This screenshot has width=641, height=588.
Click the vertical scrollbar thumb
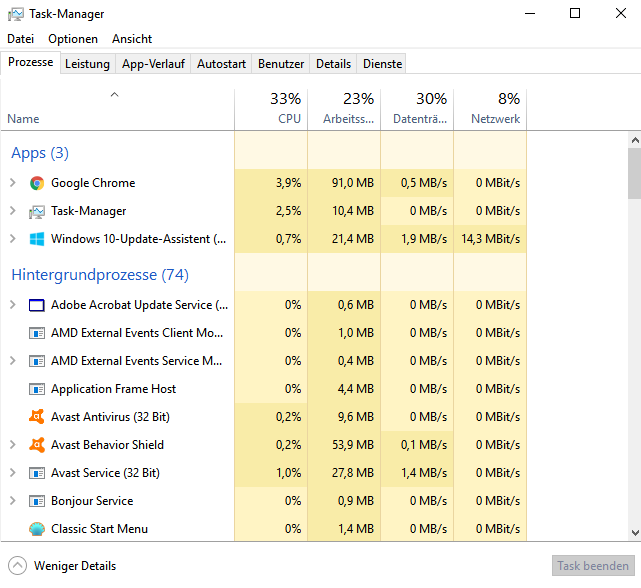(x=635, y=173)
